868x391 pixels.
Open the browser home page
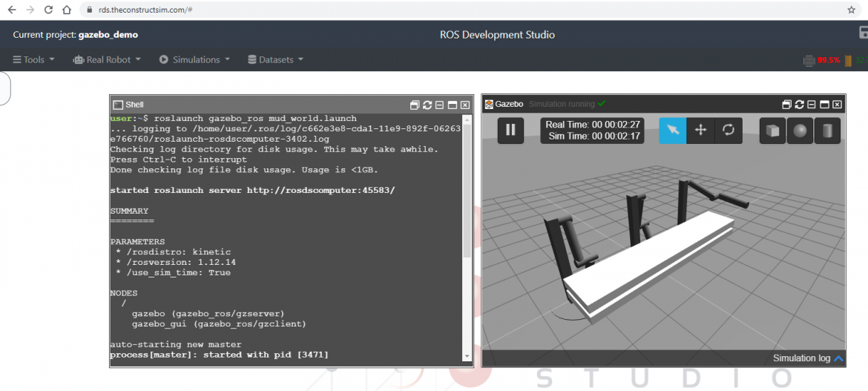click(67, 10)
